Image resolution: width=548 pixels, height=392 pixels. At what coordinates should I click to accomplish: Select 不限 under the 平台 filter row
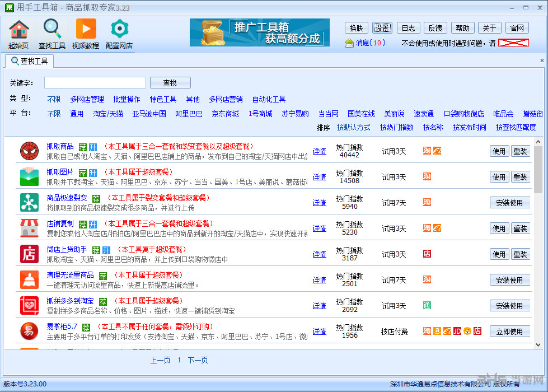pos(55,114)
